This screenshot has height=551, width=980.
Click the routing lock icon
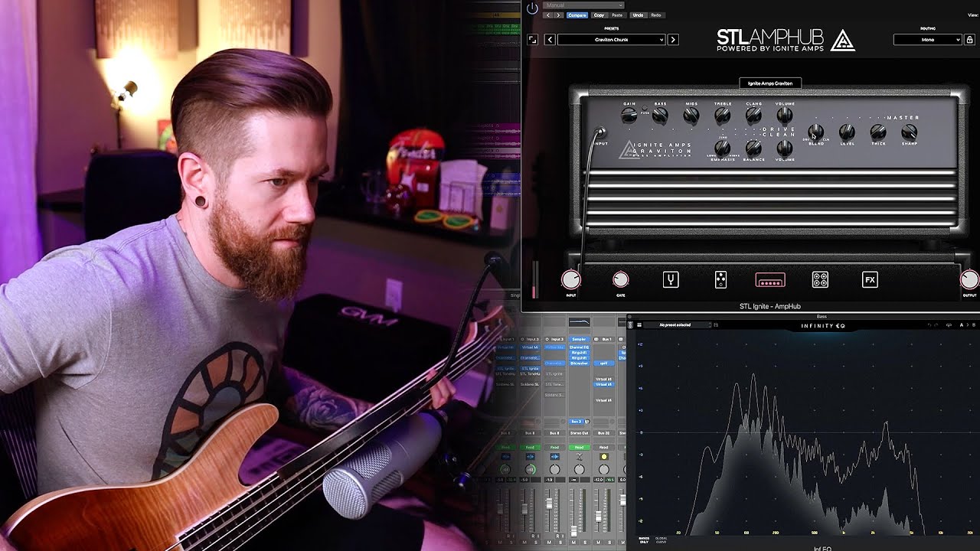[x=969, y=40]
